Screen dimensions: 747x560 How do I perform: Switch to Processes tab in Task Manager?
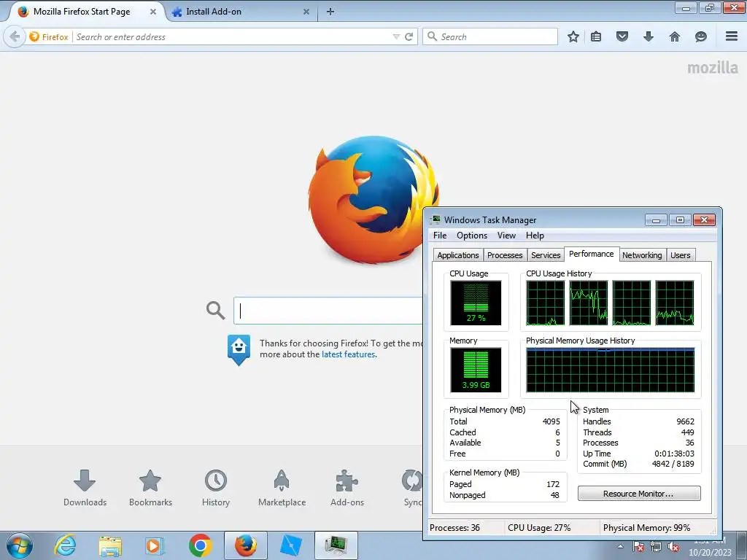(505, 255)
